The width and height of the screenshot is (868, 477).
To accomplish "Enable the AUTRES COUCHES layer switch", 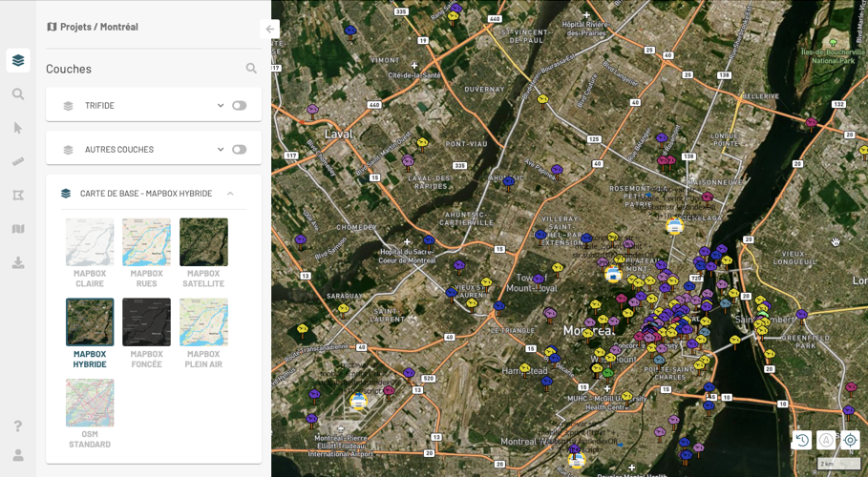I will 239,150.
